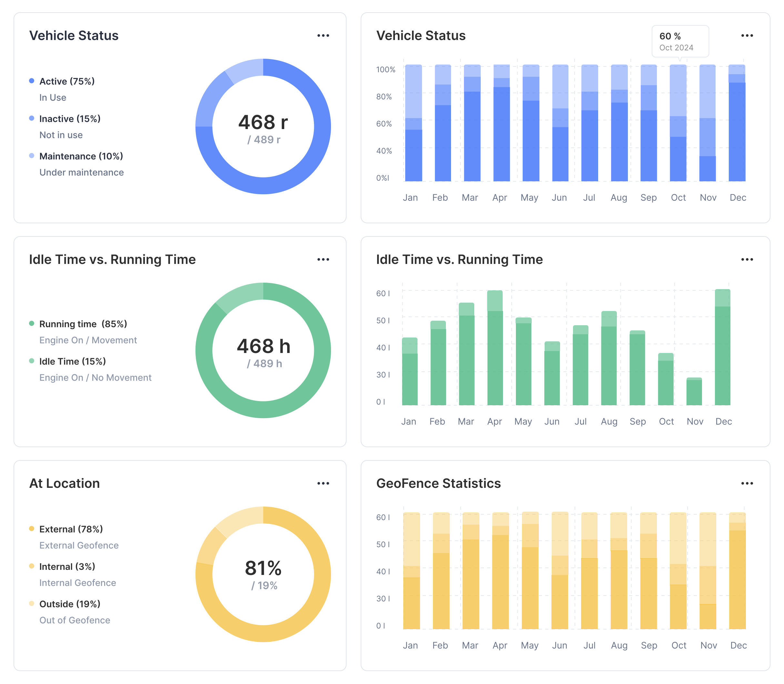Viewport: 784px width, 684px height.
Task: Click the Sep label under GeoFence chart
Action: 649,646
